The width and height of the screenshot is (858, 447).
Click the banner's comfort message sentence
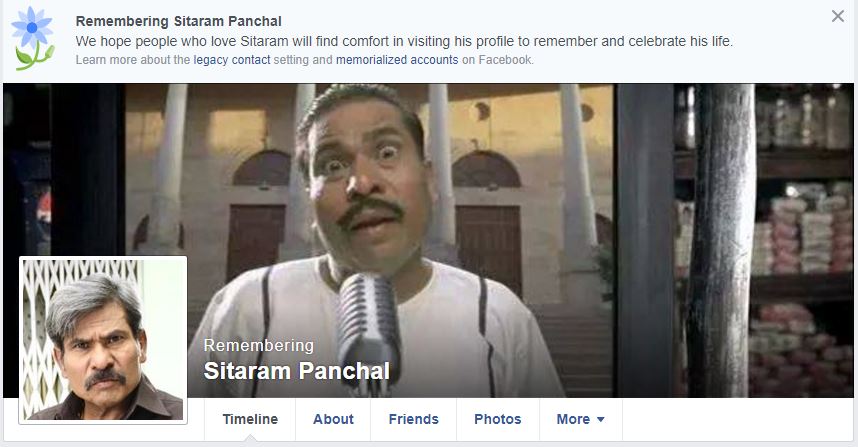click(404, 41)
